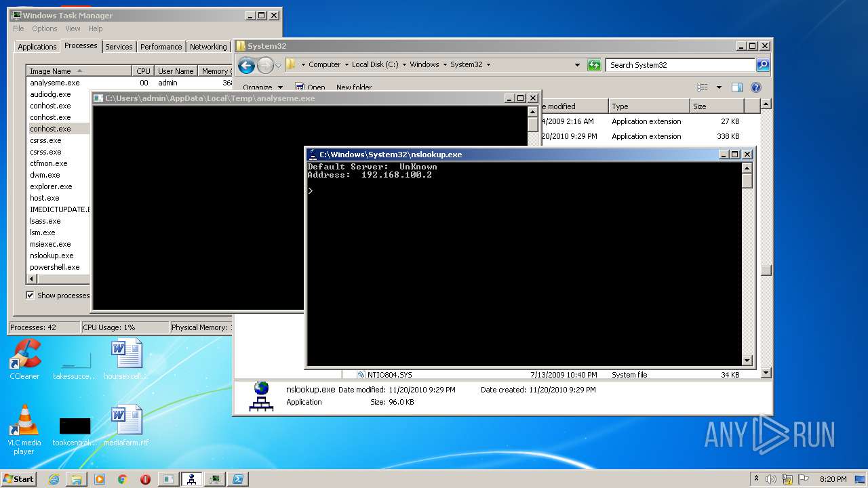Select the mediafarm.rtf desktop file

tap(126, 426)
